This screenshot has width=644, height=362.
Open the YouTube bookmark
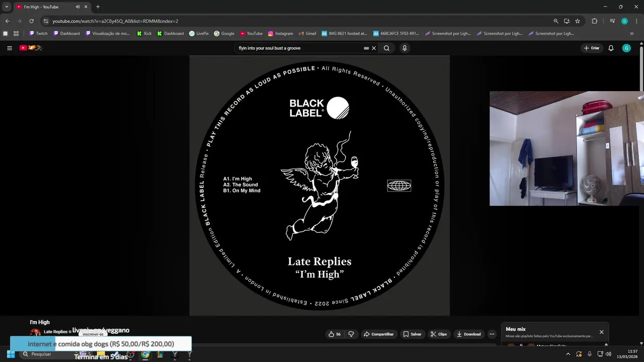point(251,34)
